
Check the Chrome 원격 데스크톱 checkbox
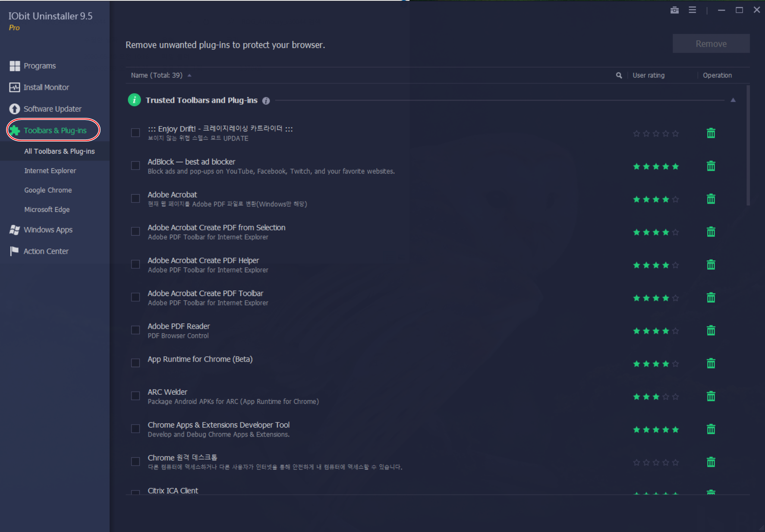(x=135, y=462)
